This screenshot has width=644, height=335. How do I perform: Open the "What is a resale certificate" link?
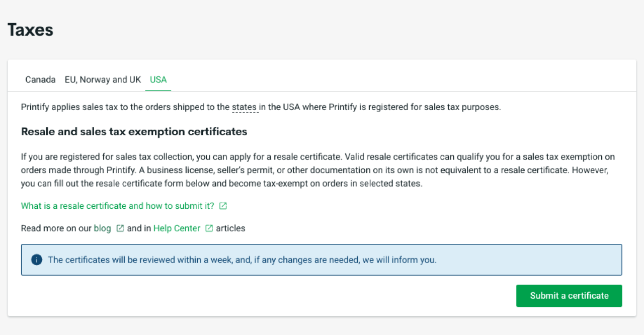coord(117,206)
